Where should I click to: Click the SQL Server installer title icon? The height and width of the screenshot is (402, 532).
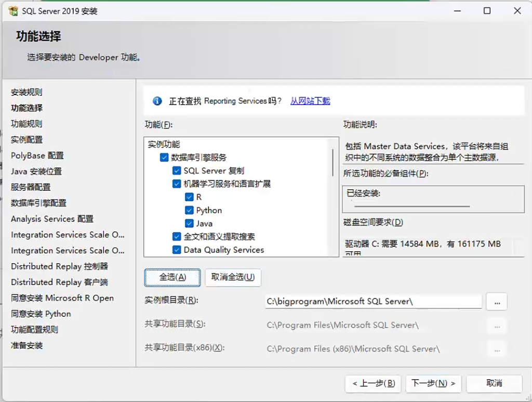tap(13, 11)
